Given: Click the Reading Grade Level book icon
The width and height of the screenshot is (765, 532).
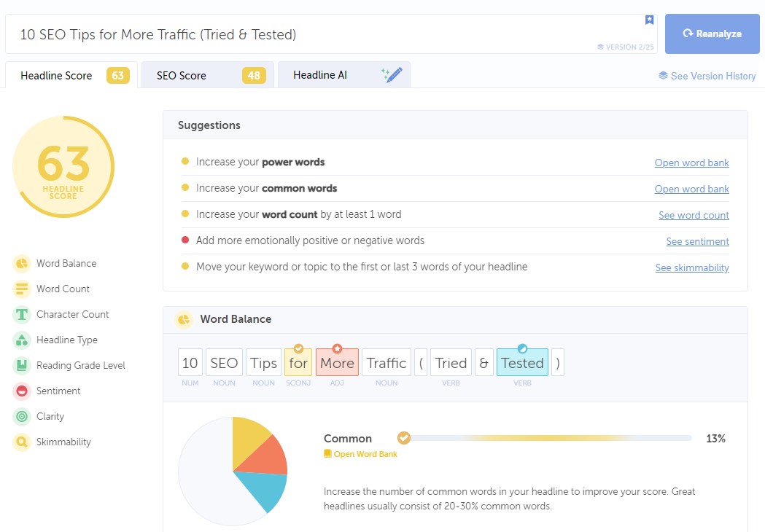Looking at the screenshot, I should pyautogui.click(x=21, y=365).
